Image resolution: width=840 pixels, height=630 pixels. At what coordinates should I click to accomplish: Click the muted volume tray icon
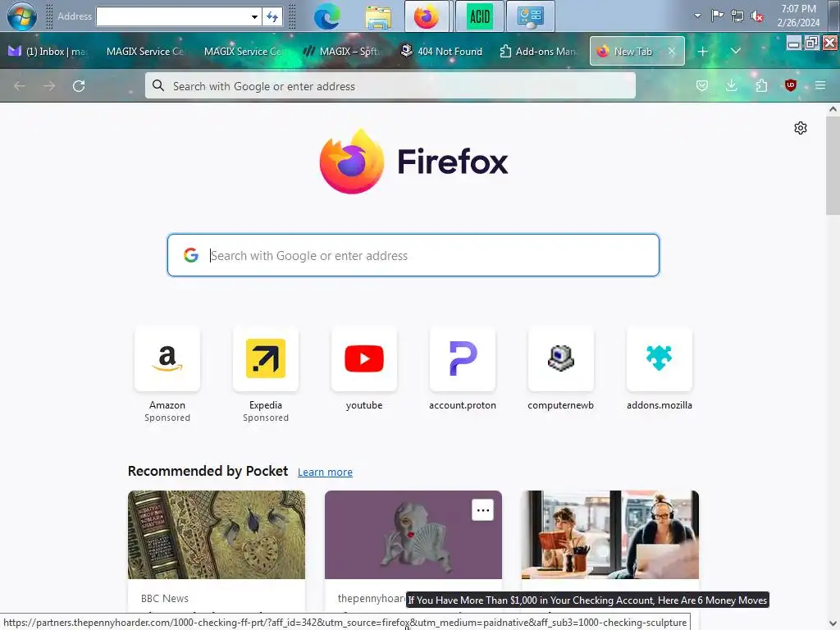pos(757,16)
